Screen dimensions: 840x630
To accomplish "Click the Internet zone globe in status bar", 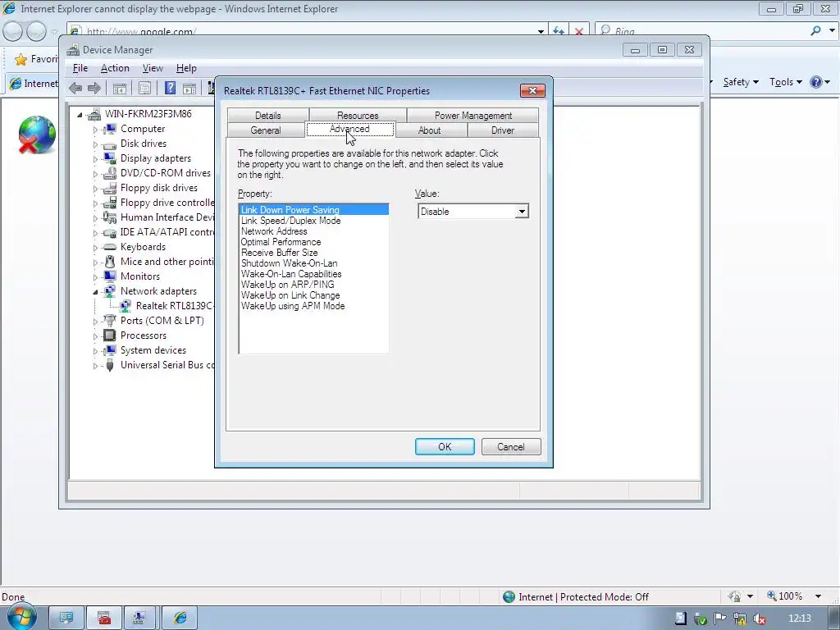I will coord(509,597).
